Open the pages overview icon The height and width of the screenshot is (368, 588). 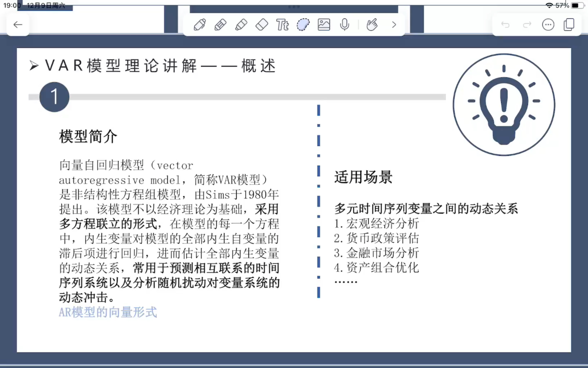(x=569, y=25)
